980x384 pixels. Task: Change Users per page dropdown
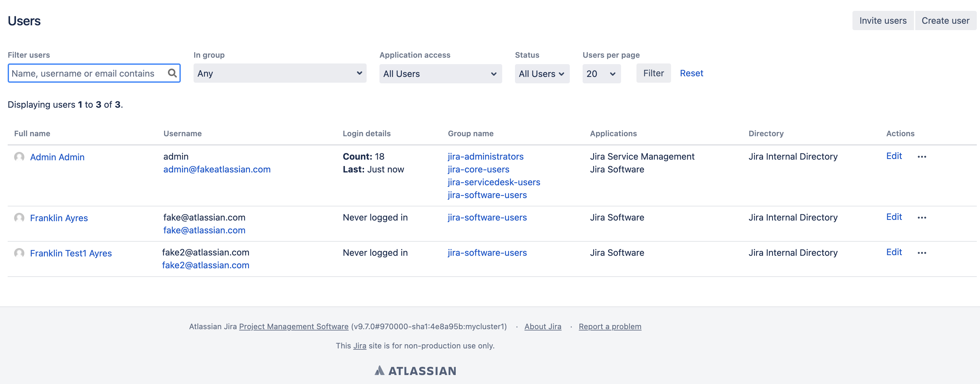coord(601,73)
